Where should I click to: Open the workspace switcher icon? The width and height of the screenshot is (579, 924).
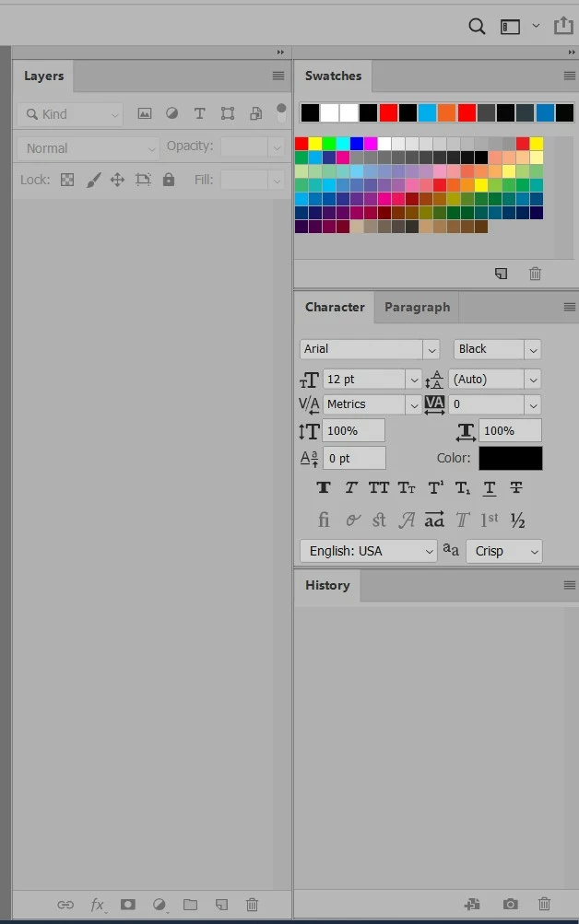click(x=510, y=27)
